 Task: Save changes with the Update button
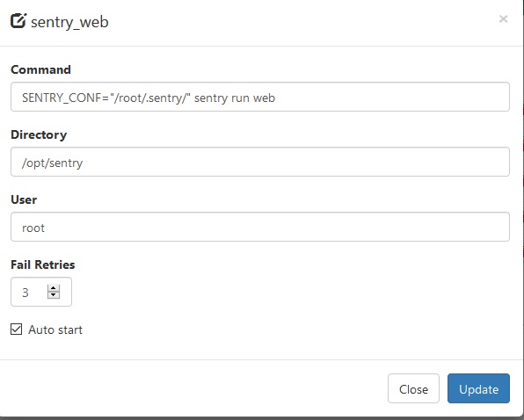point(478,388)
